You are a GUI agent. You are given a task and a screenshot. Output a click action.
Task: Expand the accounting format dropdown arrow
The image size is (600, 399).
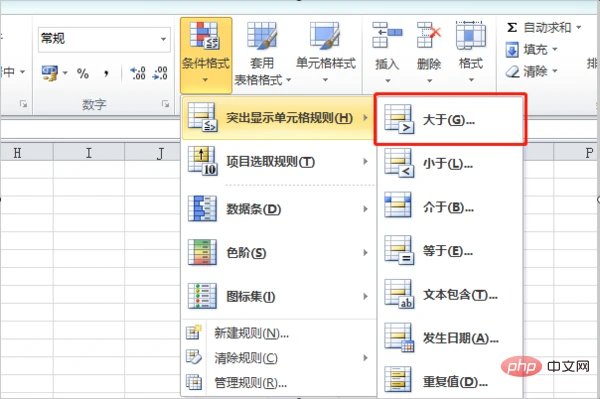pos(65,73)
